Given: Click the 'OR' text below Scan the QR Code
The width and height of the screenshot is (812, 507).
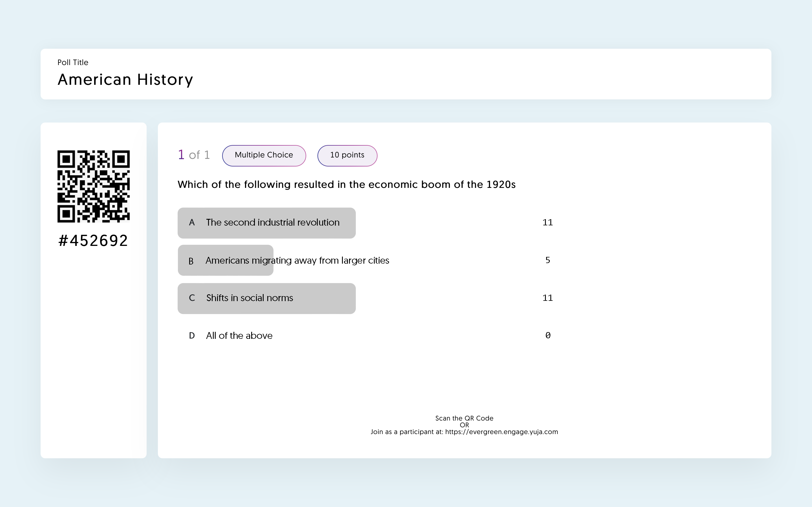Looking at the screenshot, I should click(464, 425).
